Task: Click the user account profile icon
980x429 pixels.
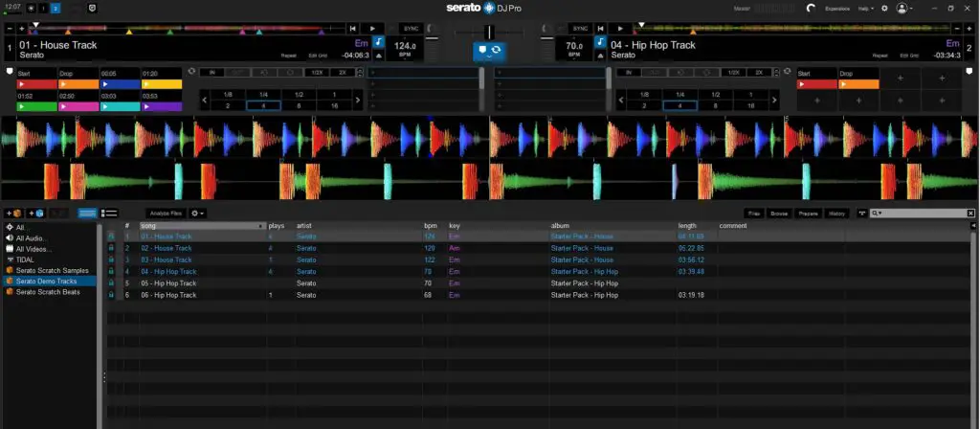Action: [x=902, y=9]
